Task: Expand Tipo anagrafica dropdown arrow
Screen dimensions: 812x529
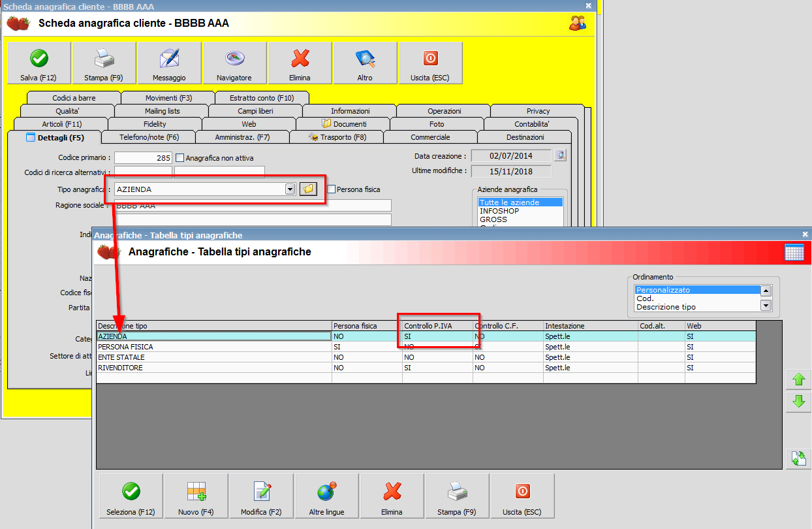Action: [x=290, y=189]
